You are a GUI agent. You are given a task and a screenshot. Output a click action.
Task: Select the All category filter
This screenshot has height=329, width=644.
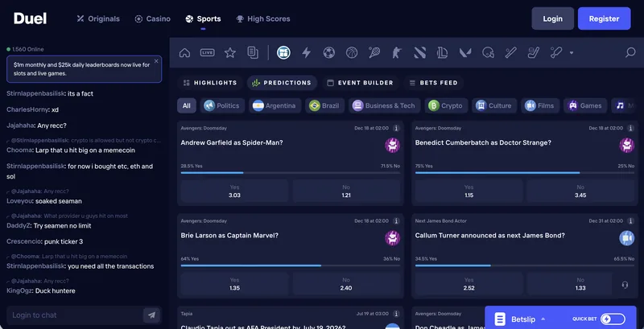pos(187,105)
